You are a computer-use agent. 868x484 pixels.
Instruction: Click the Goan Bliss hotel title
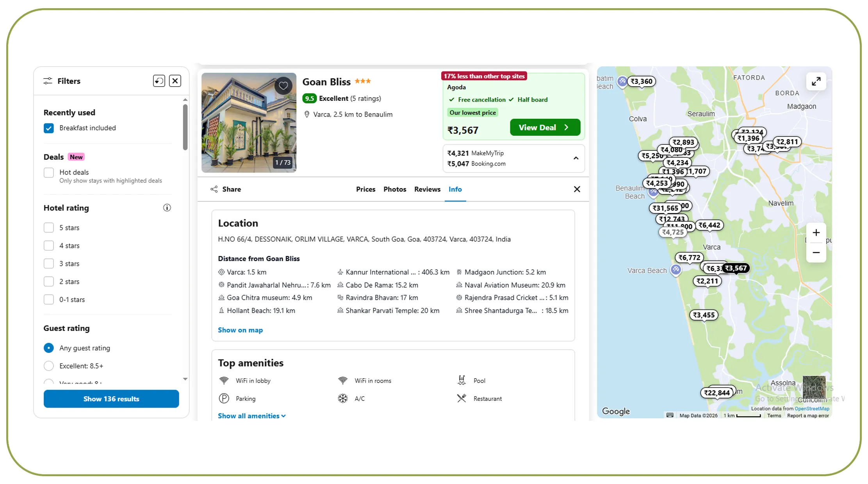tap(326, 82)
